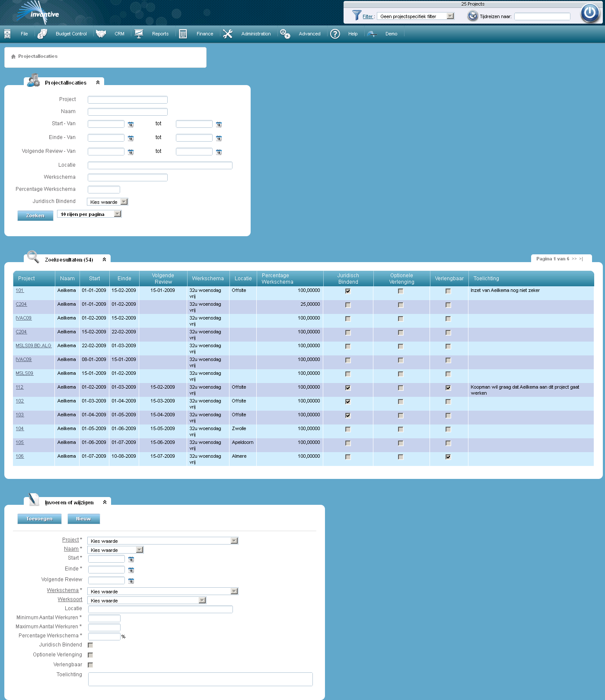Open calendar for Volgende Review tot date

219,152
